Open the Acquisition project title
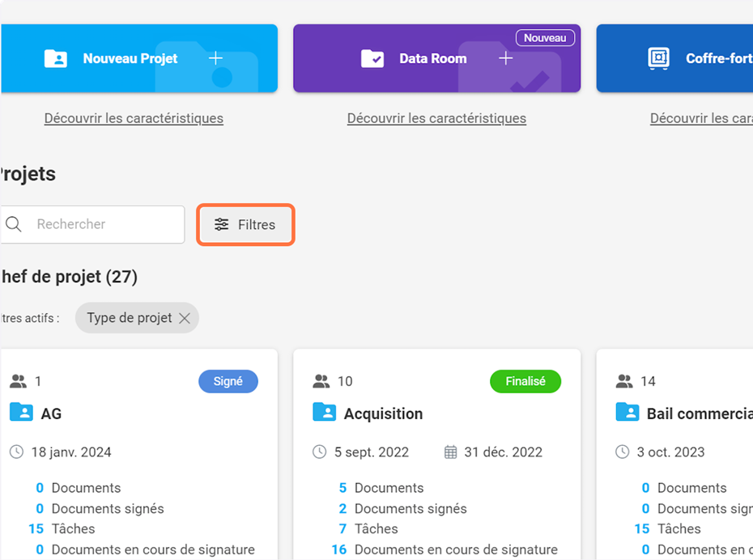Image resolution: width=753 pixels, height=560 pixels. click(x=383, y=414)
